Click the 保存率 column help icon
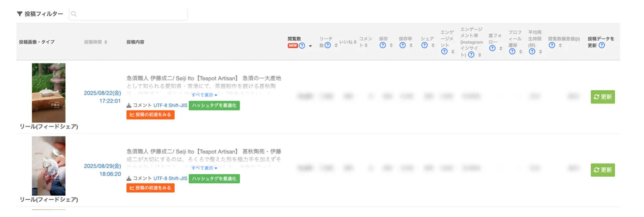This screenshot has height=217, width=644. [402, 45]
